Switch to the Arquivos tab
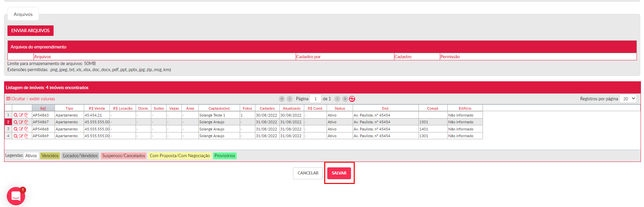 [x=23, y=14]
